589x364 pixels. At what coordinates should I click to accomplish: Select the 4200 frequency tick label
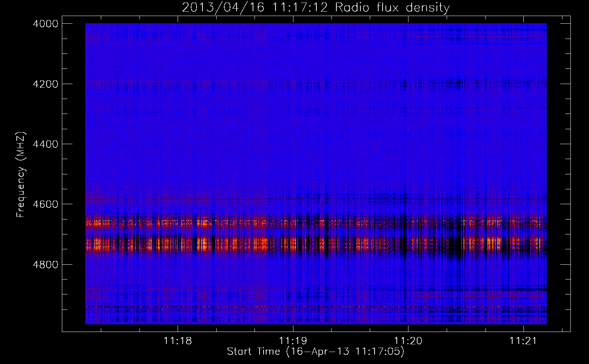46,84
